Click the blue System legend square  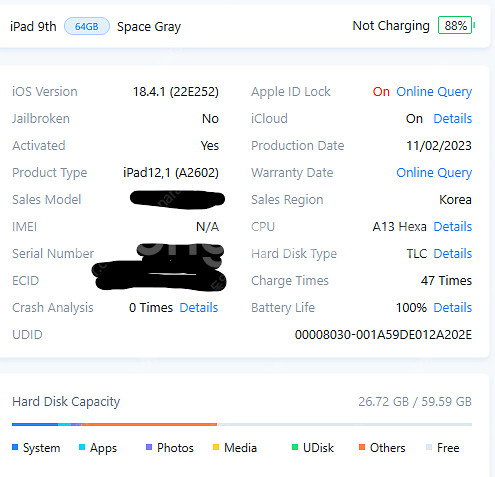(15, 447)
